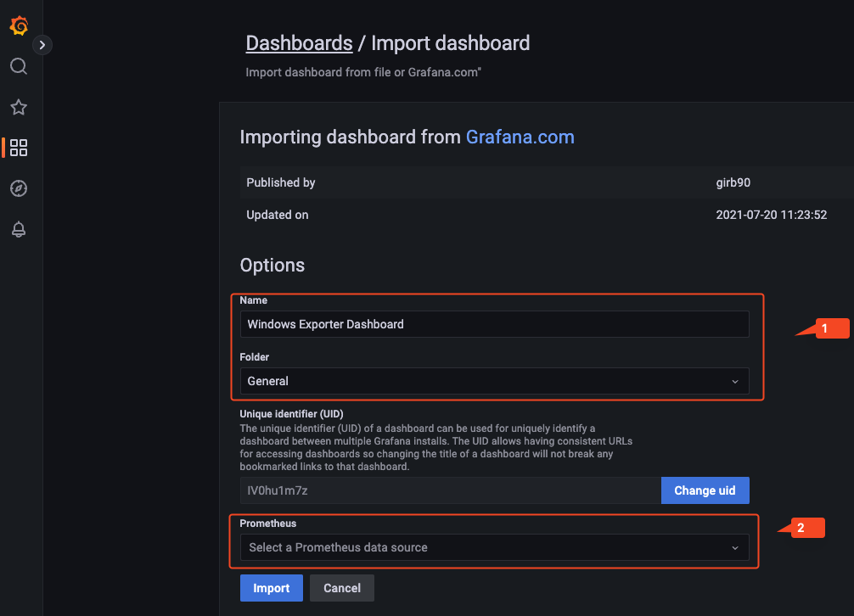Open the Dashboards grid icon

19,148
